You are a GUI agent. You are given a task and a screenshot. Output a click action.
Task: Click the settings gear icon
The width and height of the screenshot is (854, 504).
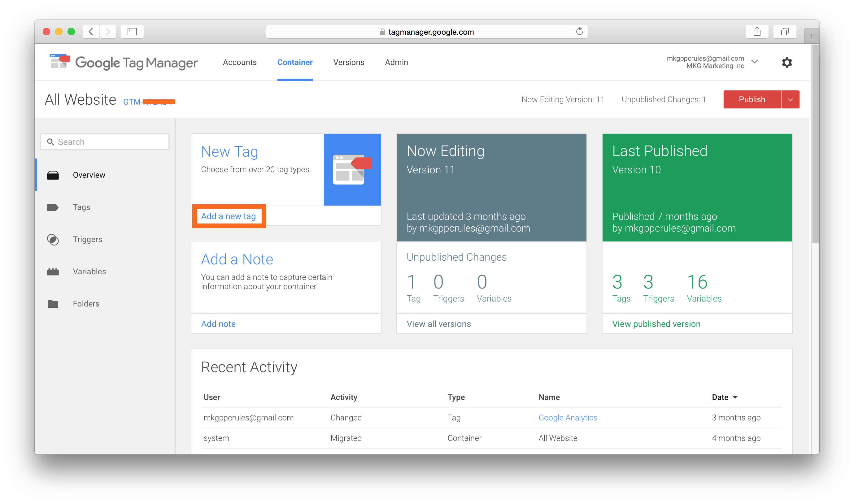coord(787,63)
